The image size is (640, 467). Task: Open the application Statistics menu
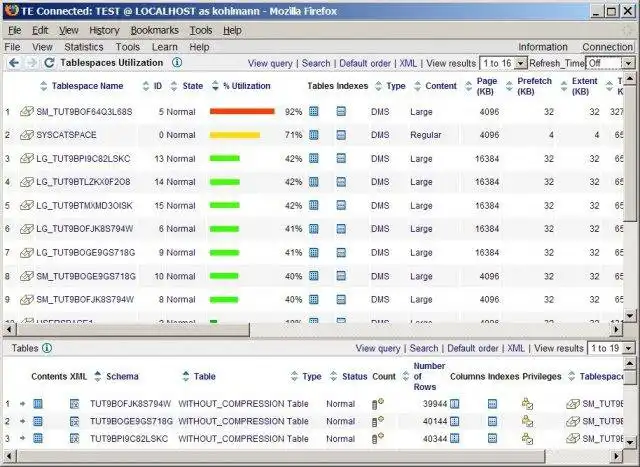click(84, 47)
